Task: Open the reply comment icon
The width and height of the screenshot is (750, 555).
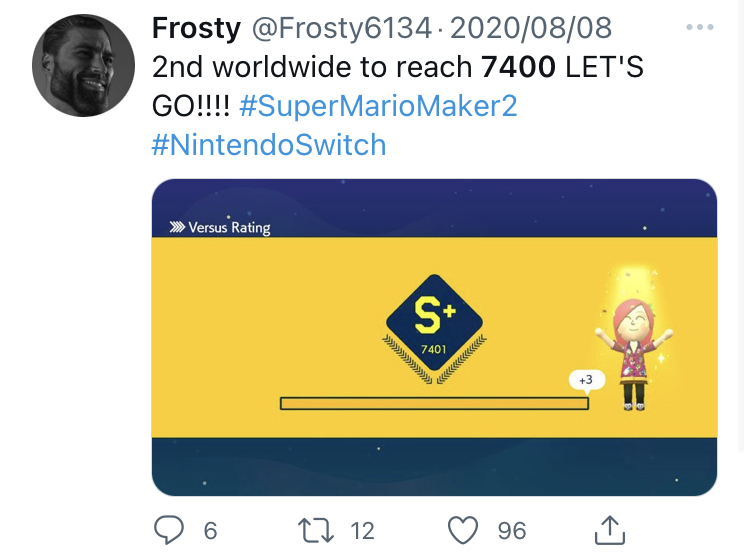Action: (x=168, y=530)
